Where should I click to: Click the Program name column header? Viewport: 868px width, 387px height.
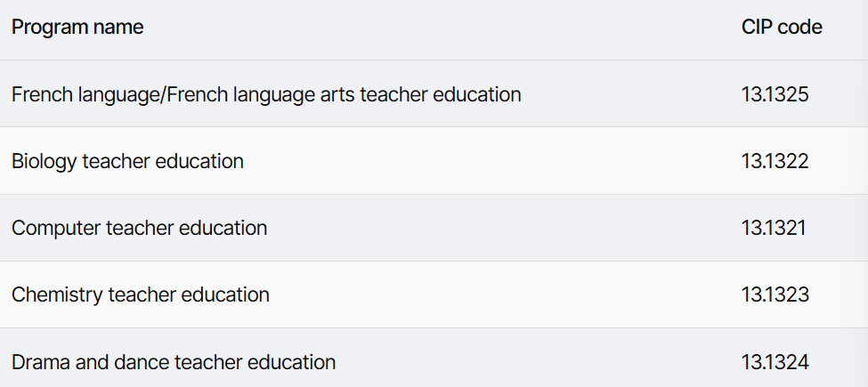tap(77, 27)
